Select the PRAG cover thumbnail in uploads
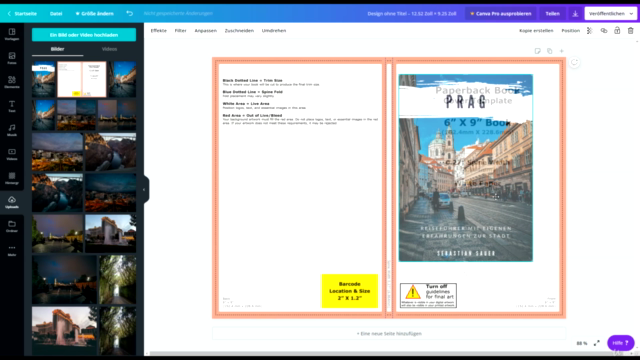Image resolution: width=640 pixels, height=360 pixels. pos(43,79)
